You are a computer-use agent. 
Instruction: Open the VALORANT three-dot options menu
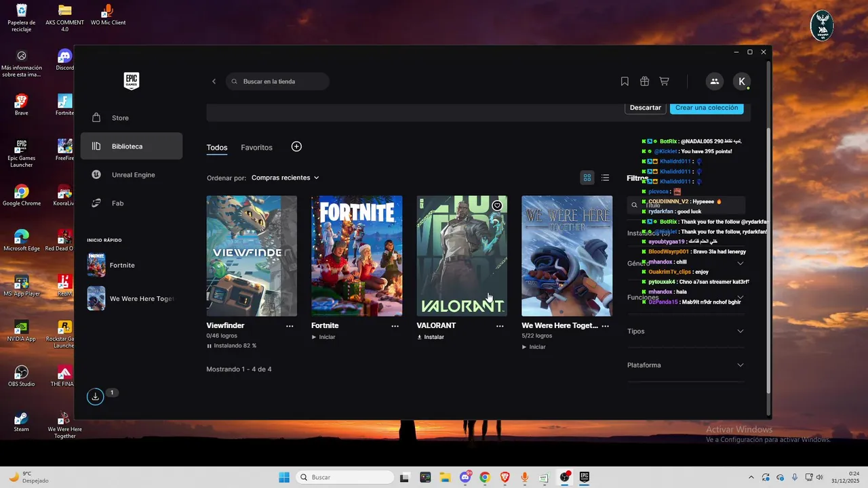tap(500, 326)
